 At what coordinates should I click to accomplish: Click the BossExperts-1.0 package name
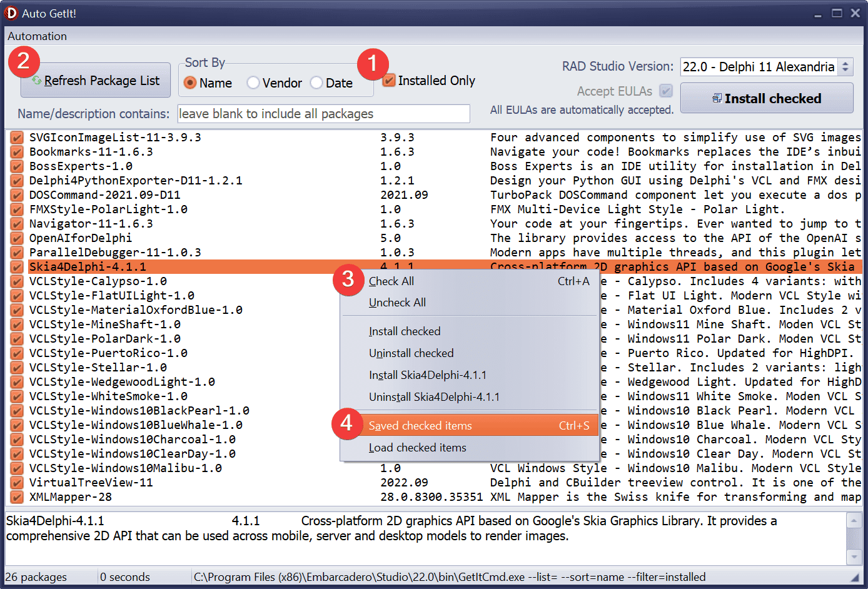tap(81, 166)
